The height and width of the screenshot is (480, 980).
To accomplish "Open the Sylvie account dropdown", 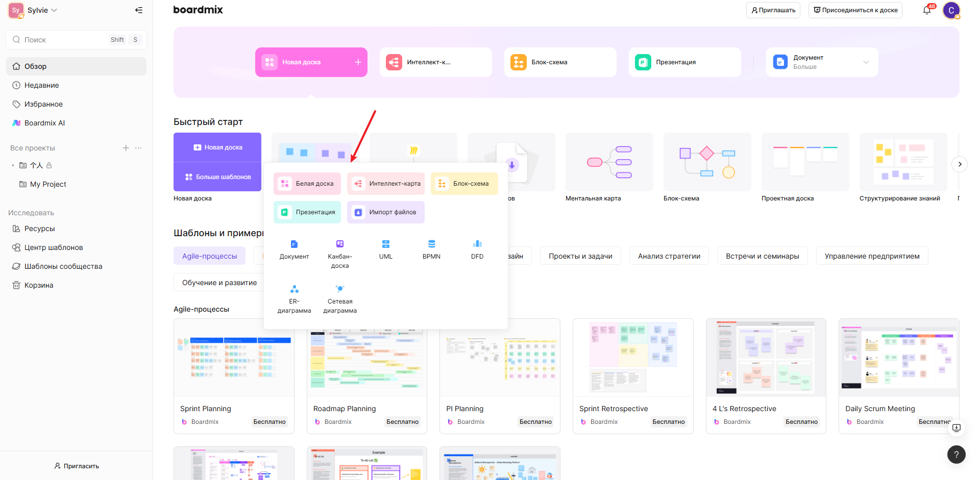I will click(x=33, y=10).
